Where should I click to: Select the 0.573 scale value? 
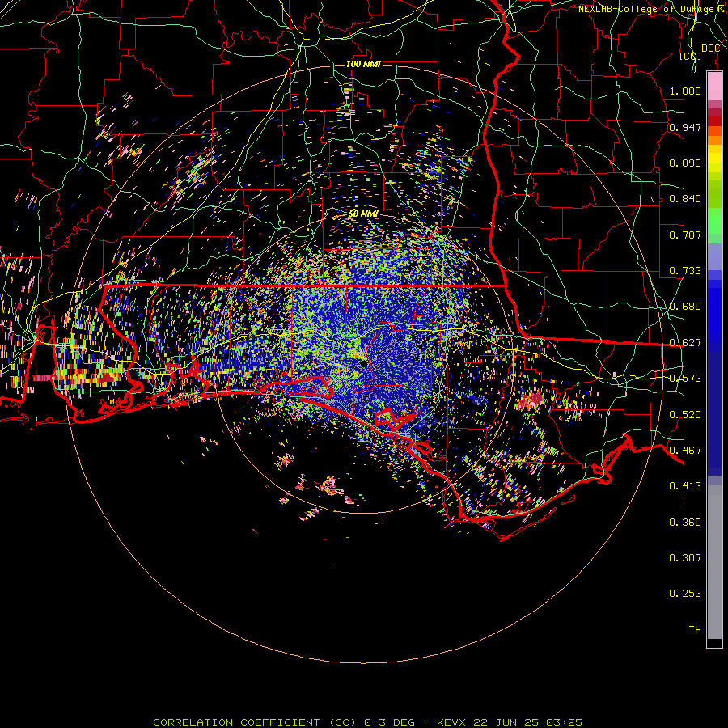click(x=685, y=379)
